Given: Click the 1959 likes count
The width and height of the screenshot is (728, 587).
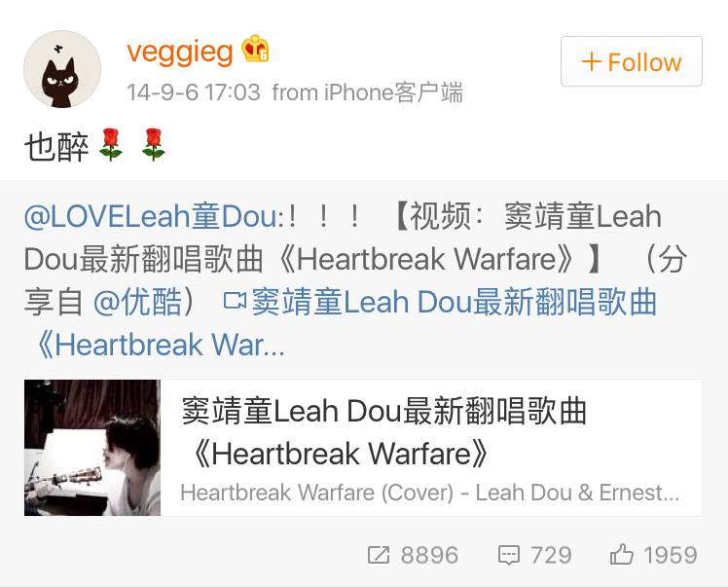Looking at the screenshot, I should pyautogui.click(x=671, y=555).
